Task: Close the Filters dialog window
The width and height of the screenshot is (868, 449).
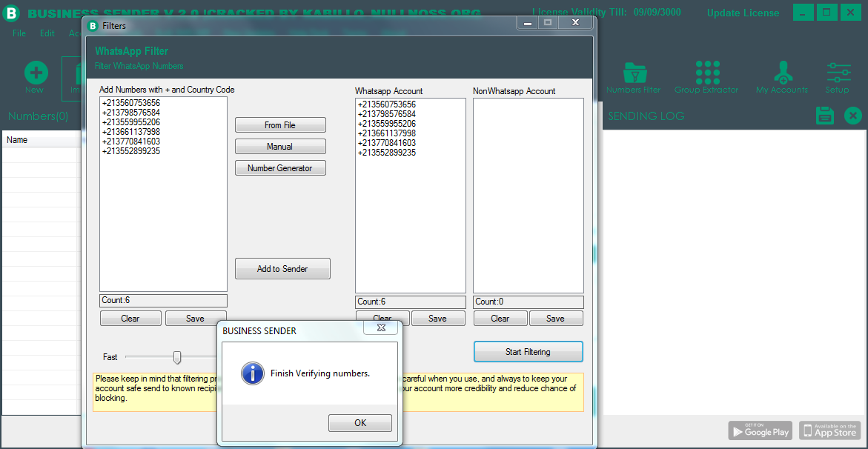Action: click(x=575, y=23)
